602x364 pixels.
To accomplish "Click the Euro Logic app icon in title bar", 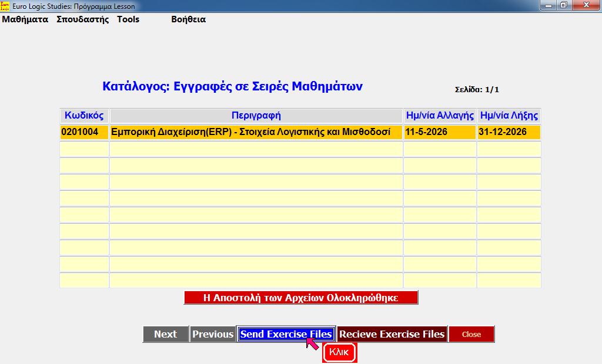I will pos(5,6).
